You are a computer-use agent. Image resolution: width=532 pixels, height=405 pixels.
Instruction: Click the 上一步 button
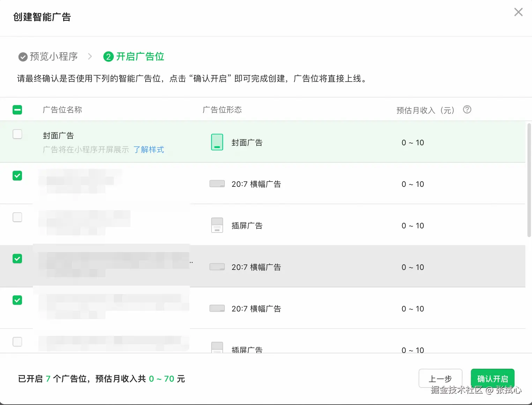tap(440, 379)
